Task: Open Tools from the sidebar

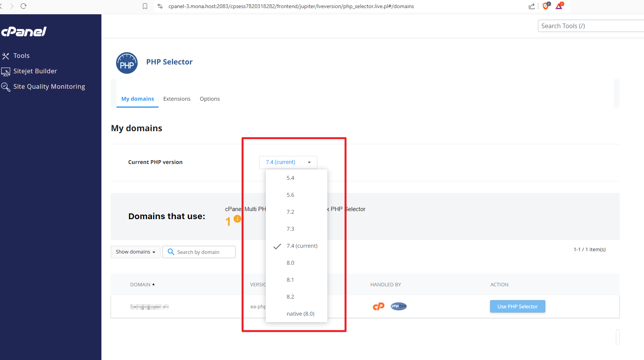Action: (x=21, y=56)
